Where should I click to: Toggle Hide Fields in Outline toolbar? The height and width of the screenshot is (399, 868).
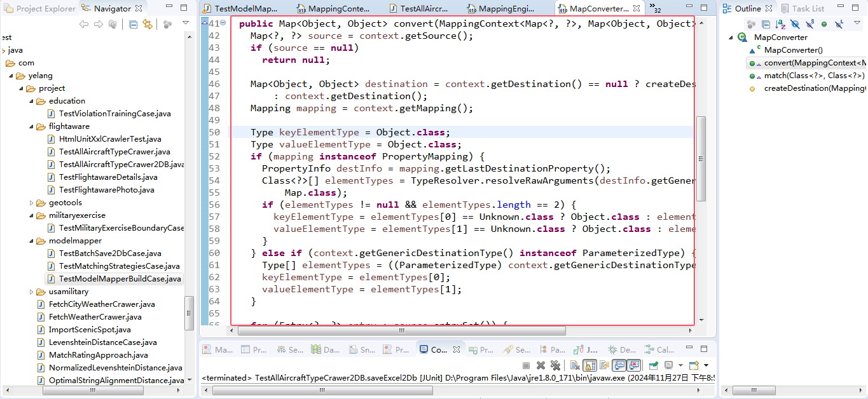point(795,24)
